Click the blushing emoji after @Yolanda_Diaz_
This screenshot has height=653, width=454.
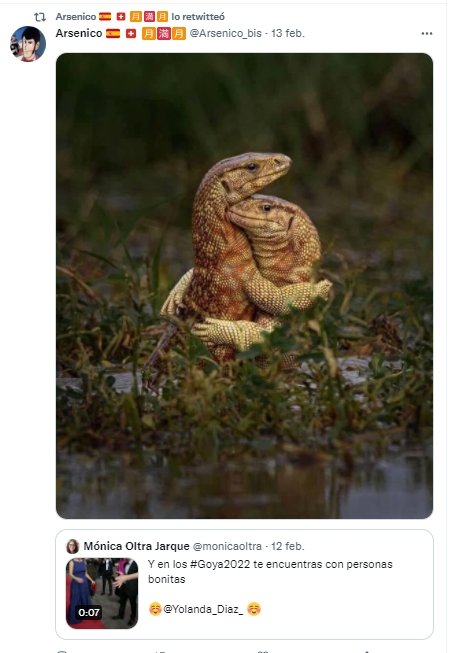254,609
